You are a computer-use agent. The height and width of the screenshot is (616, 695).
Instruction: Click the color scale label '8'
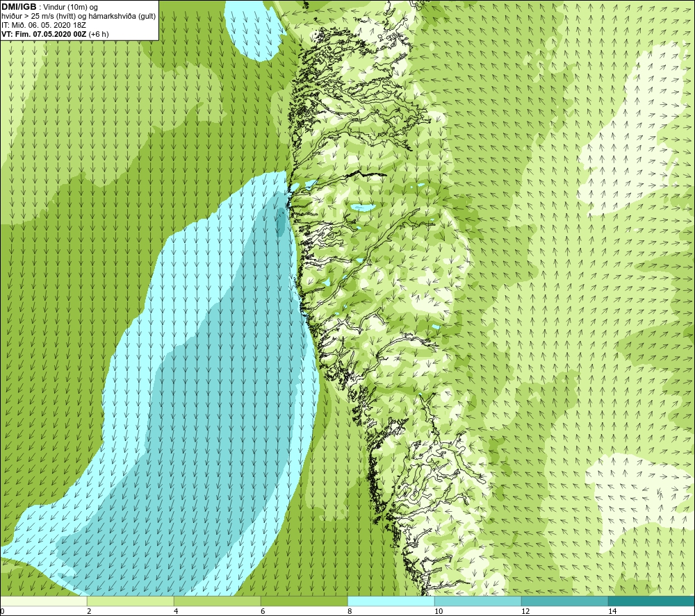point(350,612)
